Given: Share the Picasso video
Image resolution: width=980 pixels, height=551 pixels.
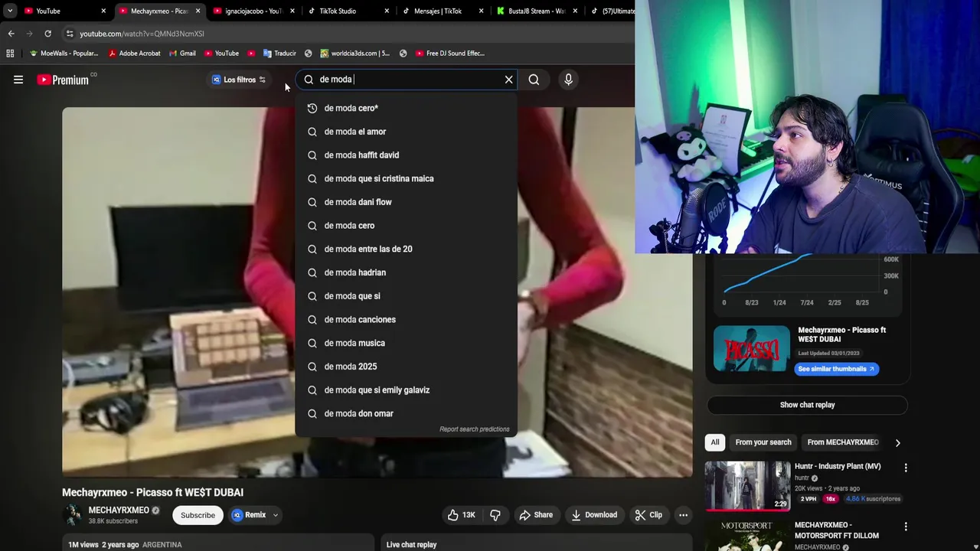Looking at the screenshot, I should [535, 515].
